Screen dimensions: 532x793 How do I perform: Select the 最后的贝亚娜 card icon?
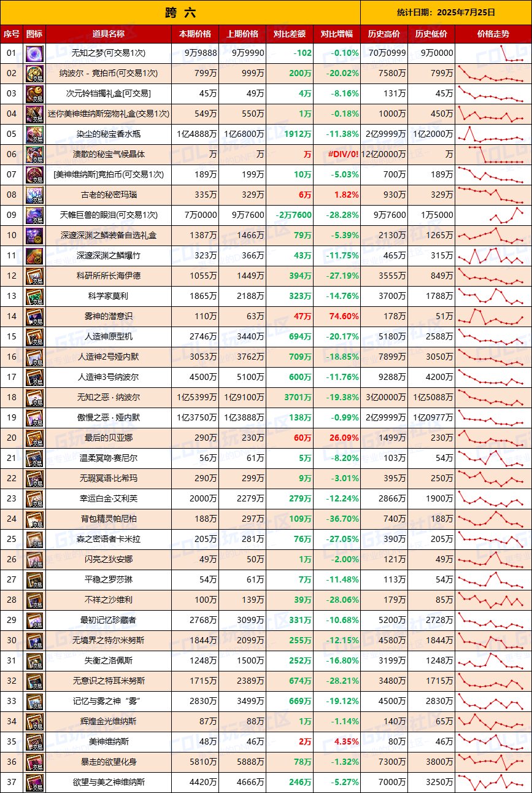(34, 438)
